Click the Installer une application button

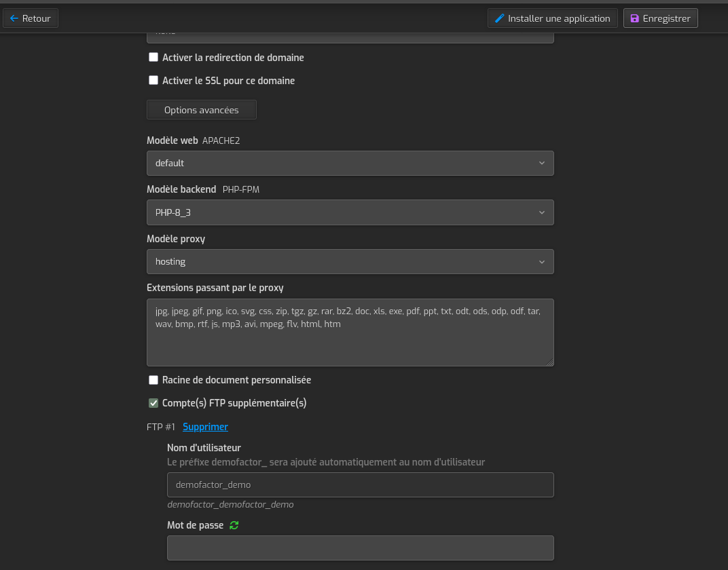click(552, 18)
